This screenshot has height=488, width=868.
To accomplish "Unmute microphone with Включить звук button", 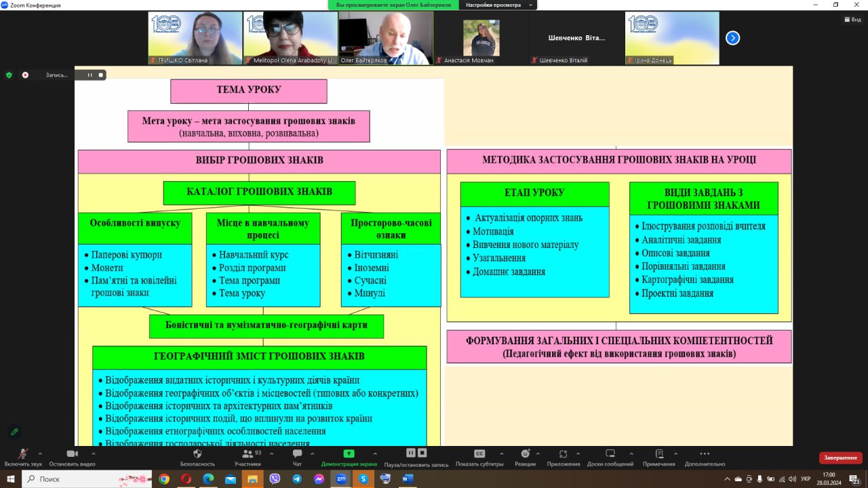I will click(x=23, y=454).
